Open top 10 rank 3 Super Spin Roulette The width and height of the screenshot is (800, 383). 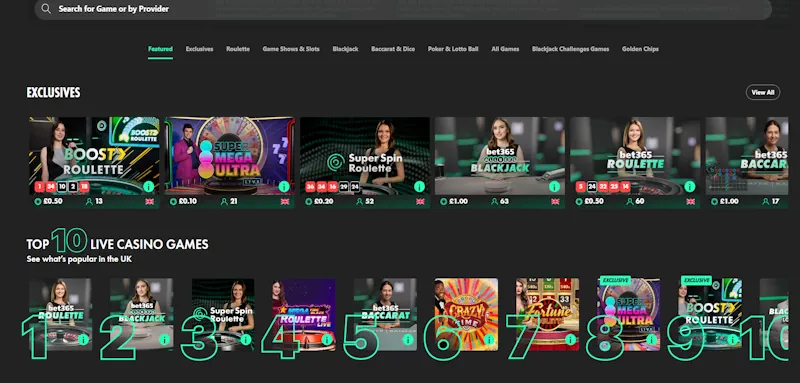[x=223, y=314]
